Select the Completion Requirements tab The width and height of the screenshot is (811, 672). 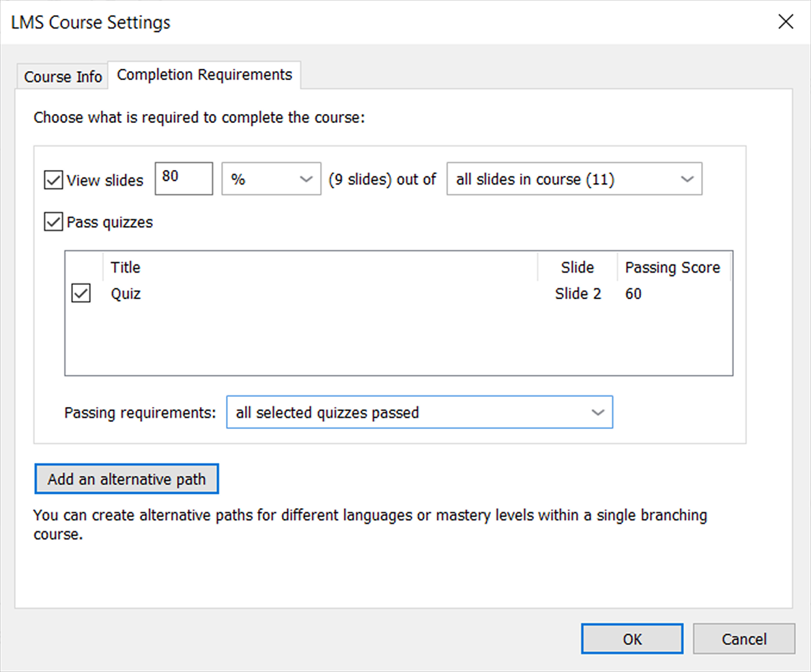point(203,74)
